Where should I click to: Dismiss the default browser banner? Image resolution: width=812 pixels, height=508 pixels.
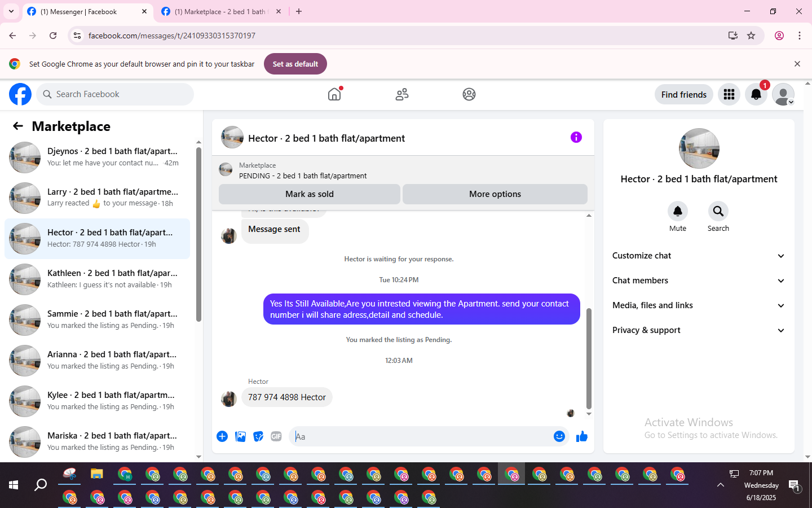click(797, 64)
